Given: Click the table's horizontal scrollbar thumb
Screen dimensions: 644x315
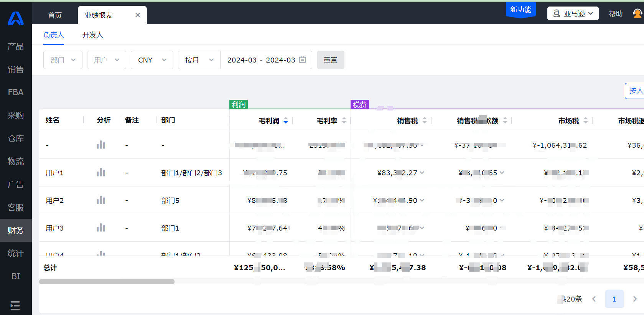Looking at the screenshot, I should pos(107,282).
